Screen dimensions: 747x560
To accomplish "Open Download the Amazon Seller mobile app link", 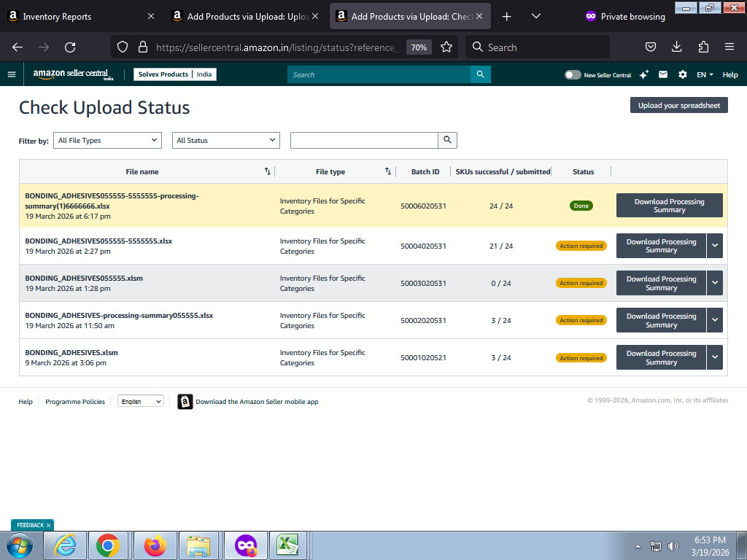I will tap(257, 402).
